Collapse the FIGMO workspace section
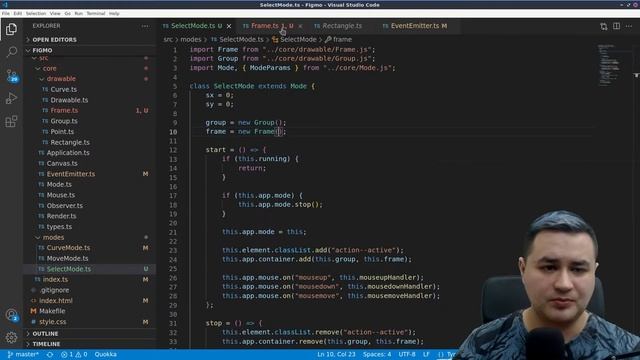Image resolution: width=640 pixels, height=360 pixels. point(90,50)
